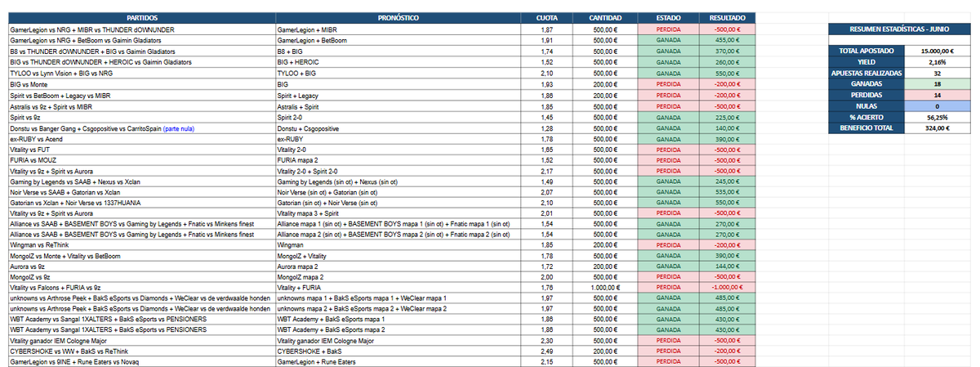Click the '455,00 €' result cell
This screenshot has width=980, height=367.
coord(726,39)
